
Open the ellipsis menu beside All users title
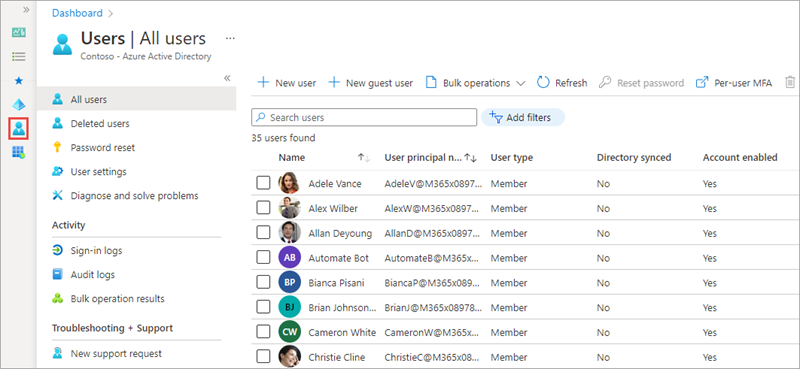[x=230, y=38]
